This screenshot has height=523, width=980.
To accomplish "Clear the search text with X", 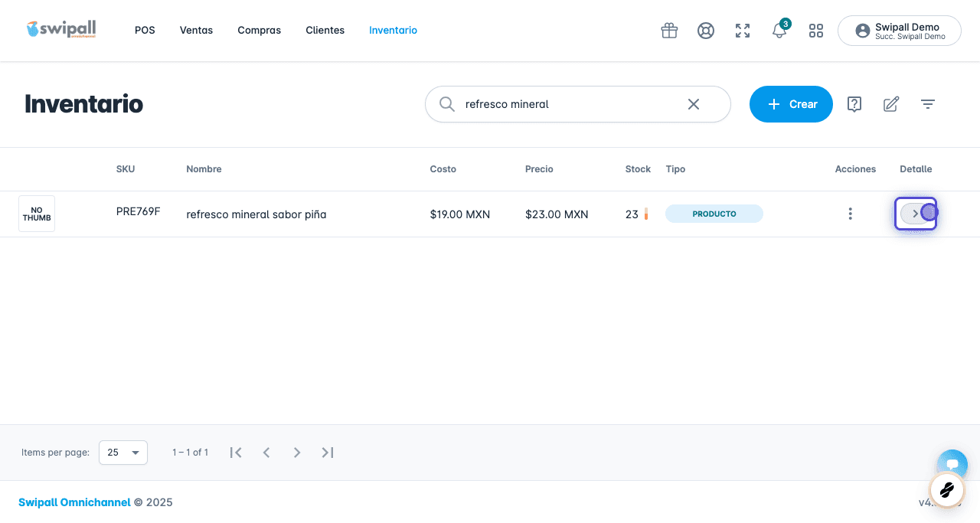I will click(694, 104).
